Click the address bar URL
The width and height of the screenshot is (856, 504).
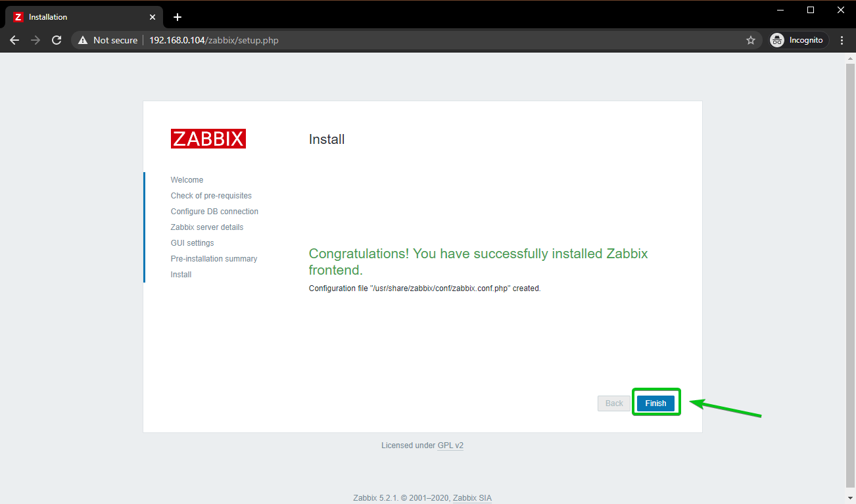(214, 40)
